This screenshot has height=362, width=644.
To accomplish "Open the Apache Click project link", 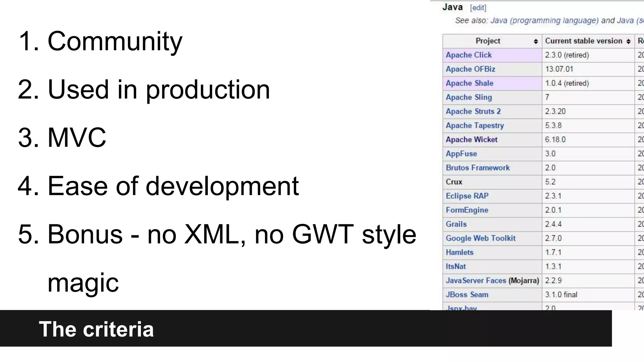I will tap(469, 55).
